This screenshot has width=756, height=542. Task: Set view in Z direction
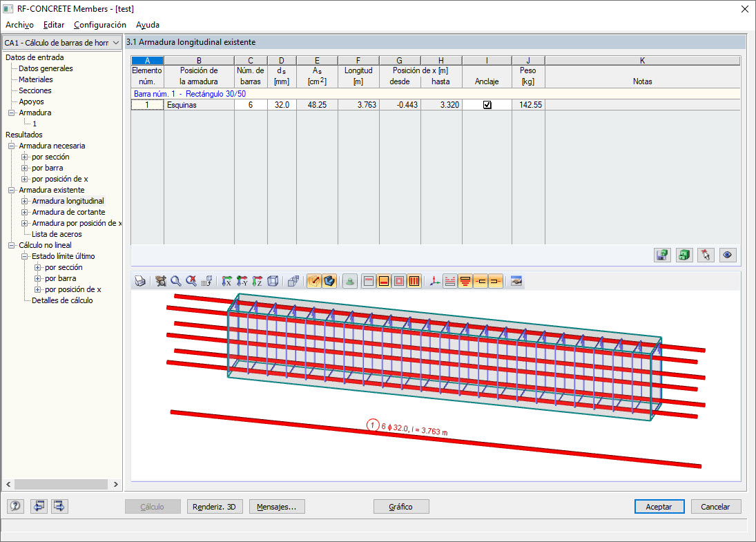tap(255, 281)
